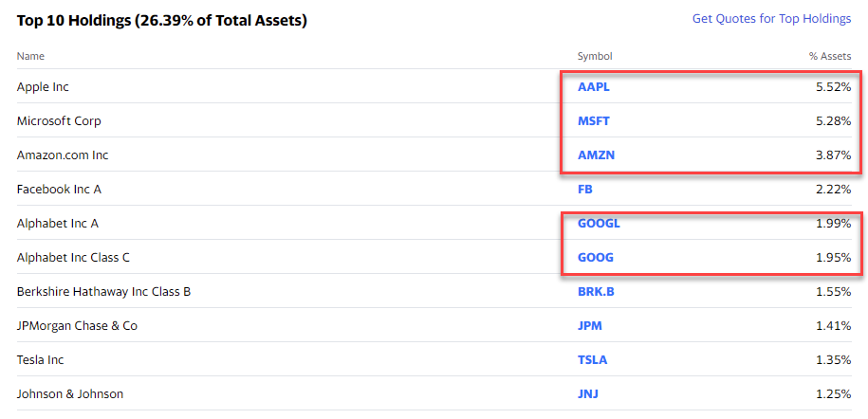868x419 pixels.
Task: Click Get Quotes for Top Holdings
Action: pyautogui.click(x=771, y=19)
